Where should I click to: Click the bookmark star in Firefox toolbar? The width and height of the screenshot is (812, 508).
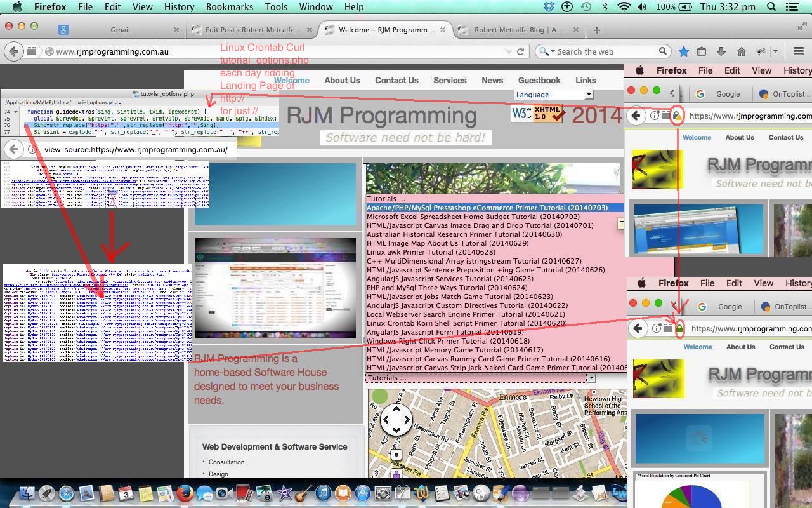684,51
